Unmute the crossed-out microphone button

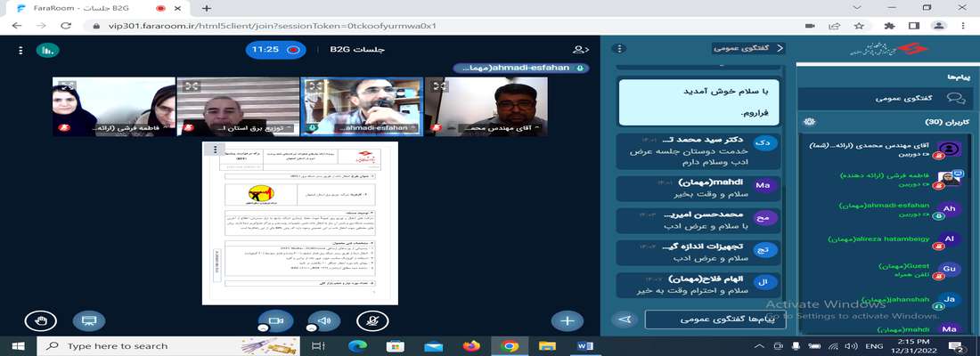372,320
